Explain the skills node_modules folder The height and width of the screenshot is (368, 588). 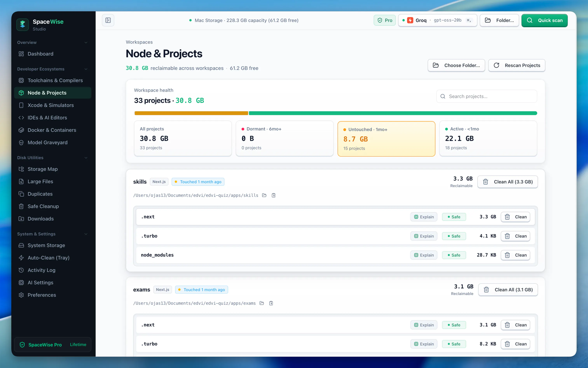coord(424,255)
